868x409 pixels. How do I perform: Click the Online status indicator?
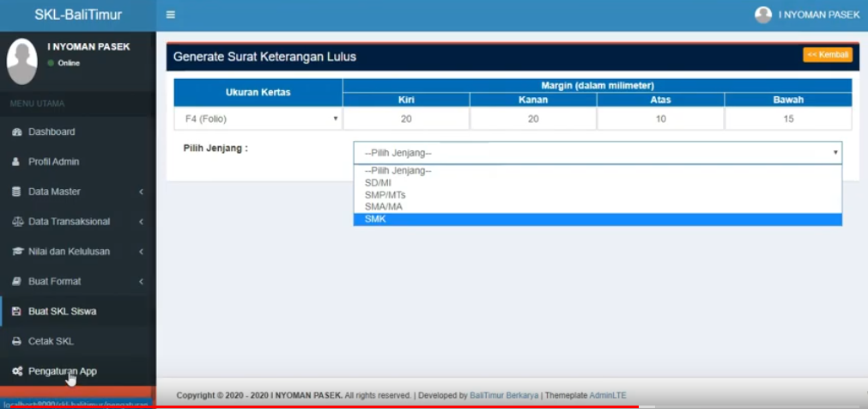64,64
